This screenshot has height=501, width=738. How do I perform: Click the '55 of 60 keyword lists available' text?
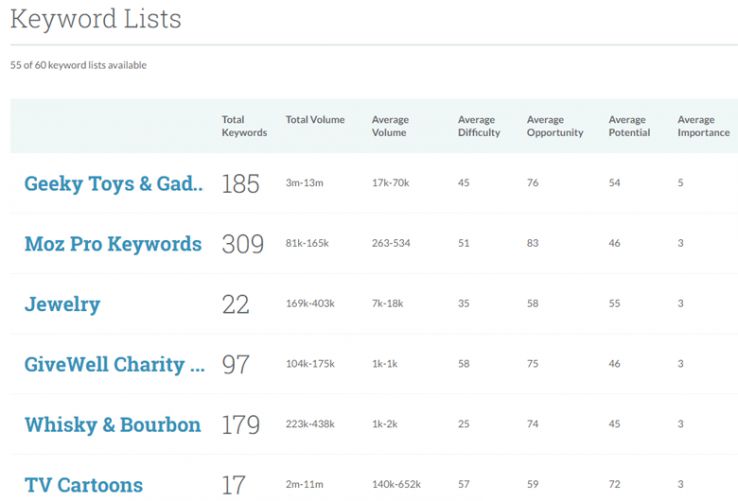[x=78, y=66]
